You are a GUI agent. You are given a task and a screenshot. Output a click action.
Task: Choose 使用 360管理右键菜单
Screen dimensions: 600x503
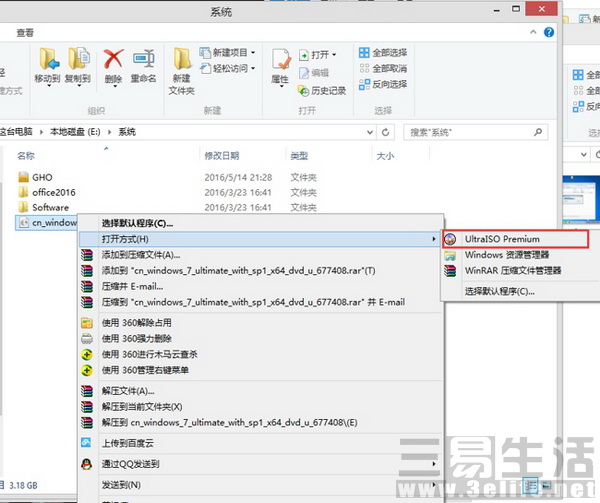pos(260,370)
